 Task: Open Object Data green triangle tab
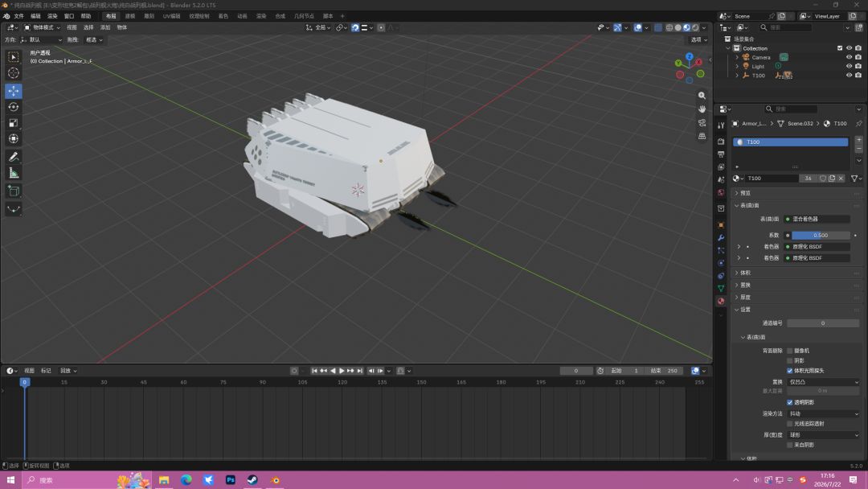[x=721, y=289]
